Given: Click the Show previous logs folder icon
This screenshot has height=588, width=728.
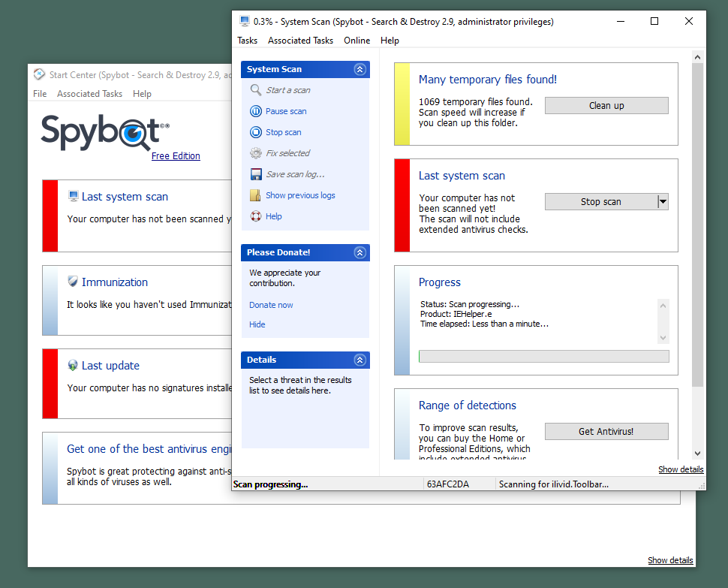Looking at the screenshot, I should 255,195.
